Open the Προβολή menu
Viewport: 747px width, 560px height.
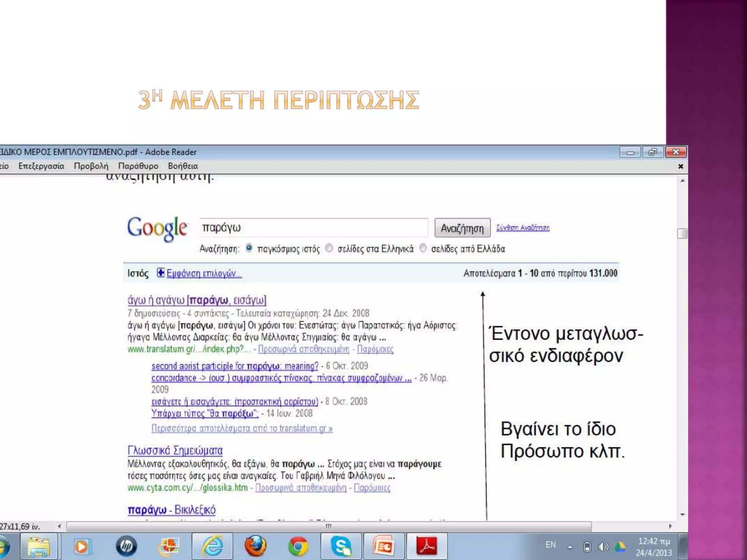click(x=91, y=166)
